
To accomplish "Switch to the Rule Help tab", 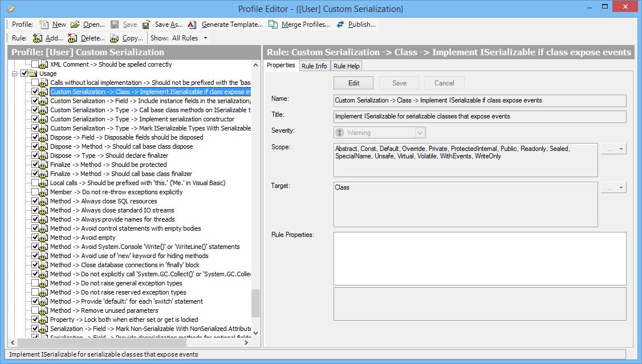I will (347, 66).
